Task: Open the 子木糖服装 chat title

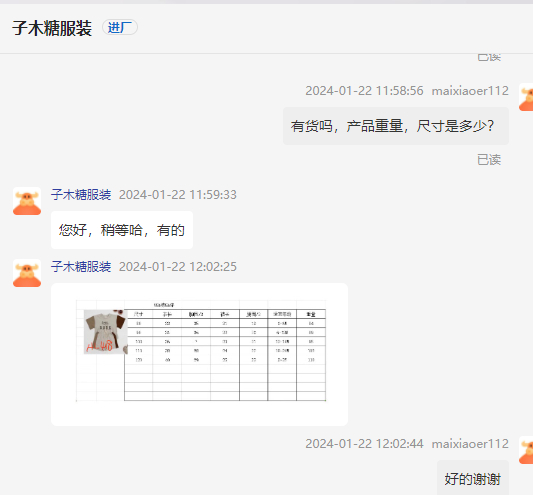Action: pos(52,28)
